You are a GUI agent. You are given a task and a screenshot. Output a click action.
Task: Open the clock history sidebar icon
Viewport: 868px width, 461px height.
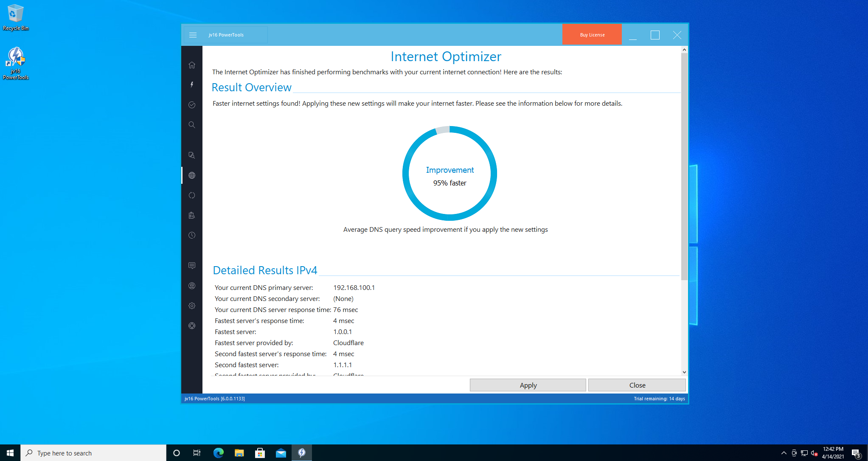[192, 235]
